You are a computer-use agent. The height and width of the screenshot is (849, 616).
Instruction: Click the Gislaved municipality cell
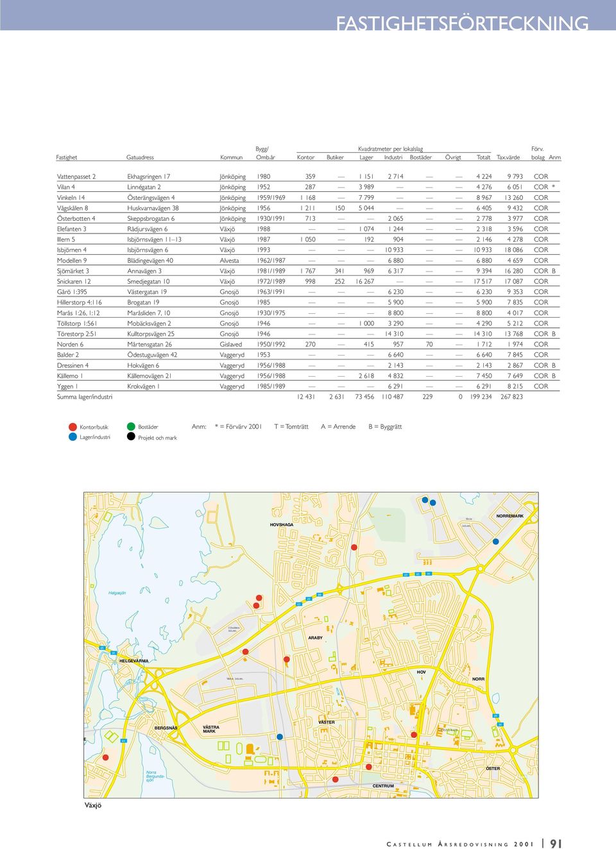(x=231, y=344)
